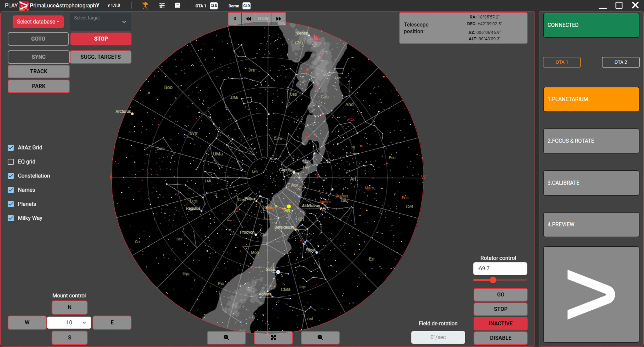Open the 4.PREVIEW section
This screenshot has width=644, height=347.
(591, 224)
